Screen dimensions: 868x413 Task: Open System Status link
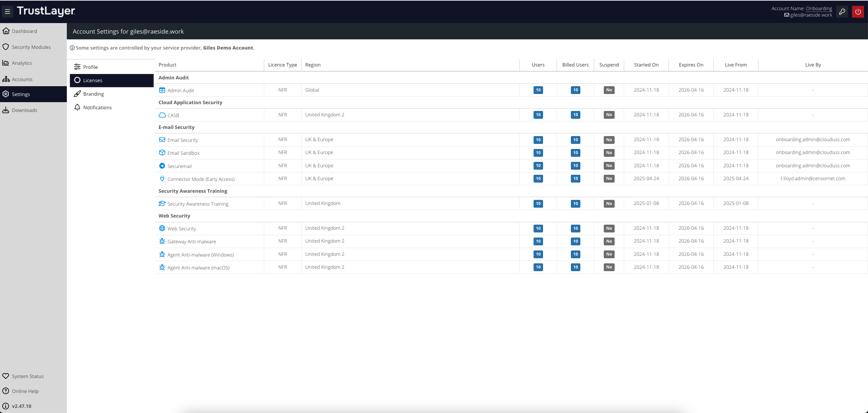28,376
